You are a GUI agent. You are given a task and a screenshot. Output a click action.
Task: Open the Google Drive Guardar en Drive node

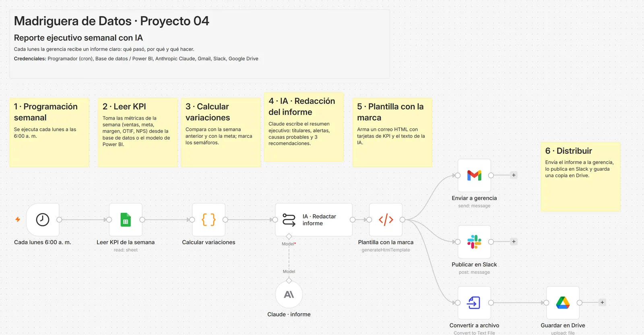[x=563, y=302]
